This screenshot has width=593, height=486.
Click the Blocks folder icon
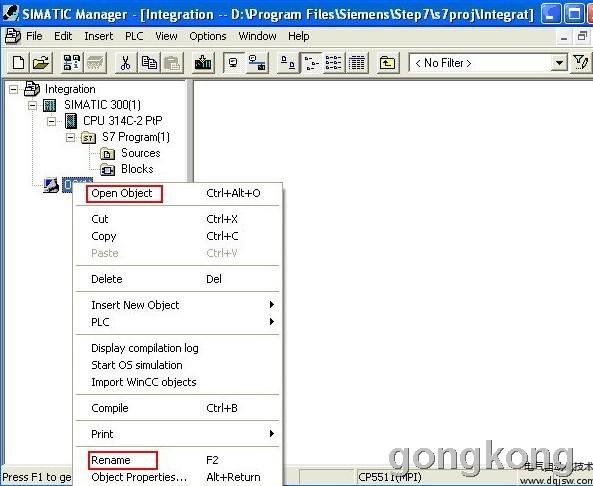pyautogui.click(x=107, y=170)
